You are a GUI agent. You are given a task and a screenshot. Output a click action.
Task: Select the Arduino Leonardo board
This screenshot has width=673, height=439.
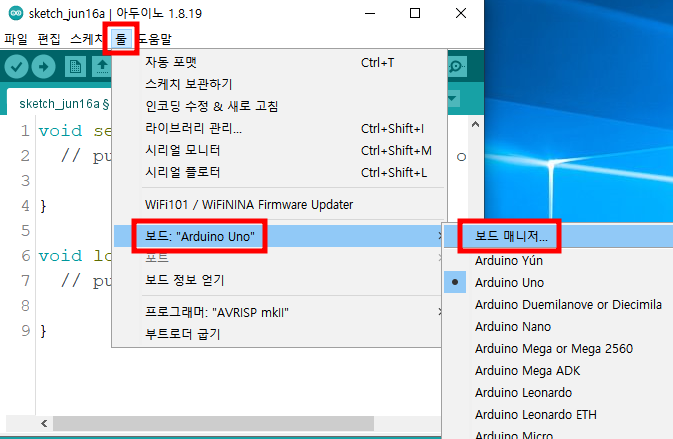pyautogui.click(x=558, y=392)
